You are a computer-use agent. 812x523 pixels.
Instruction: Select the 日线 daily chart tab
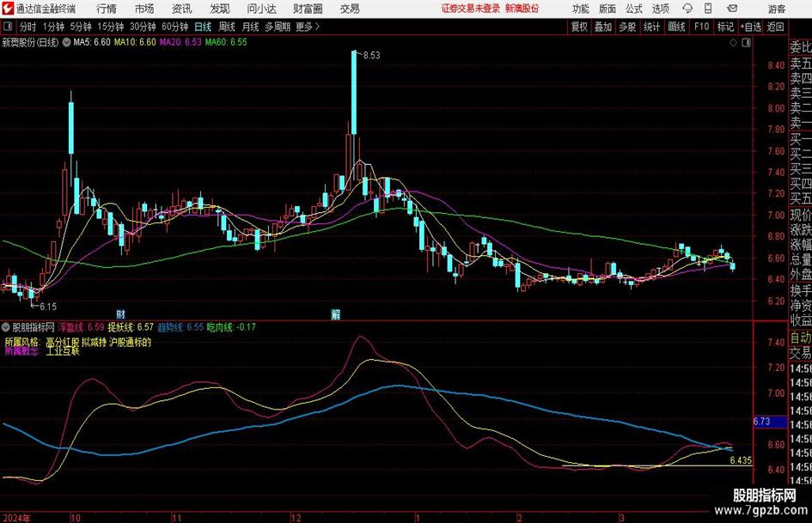pyautogui.click(x=203, y=27)
